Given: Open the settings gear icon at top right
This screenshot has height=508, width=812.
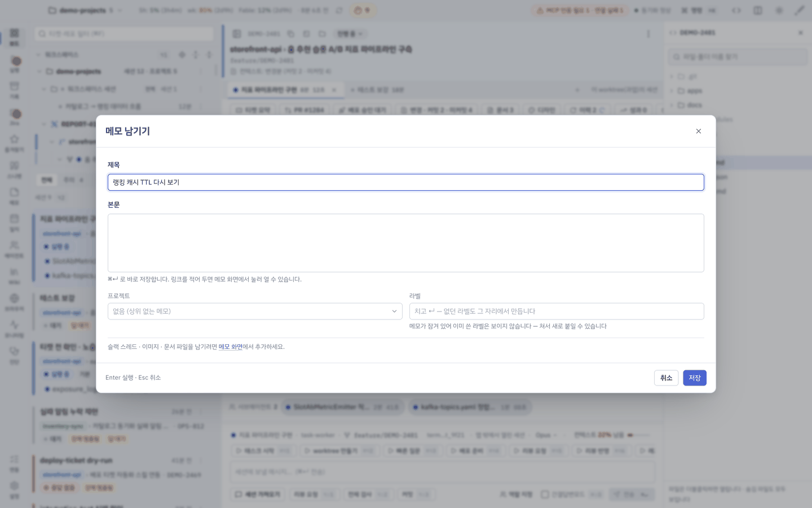Looking at the screenshot, I should pos(779,10).
